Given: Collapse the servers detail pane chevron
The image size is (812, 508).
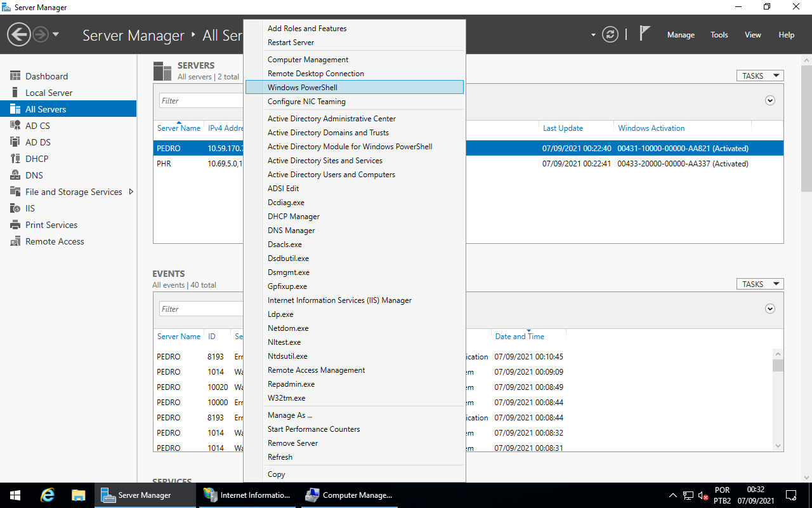Looking at the screenshot, I should click(769, 100).
